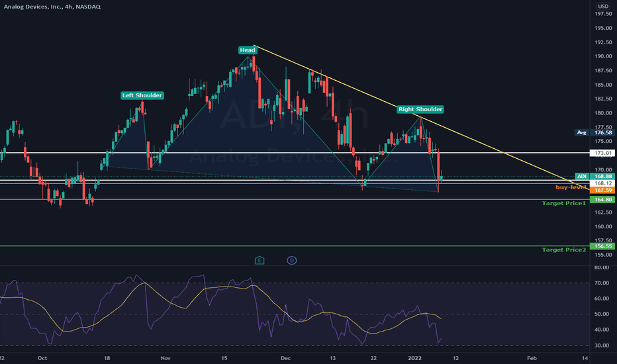
Task: Click the Avg 176.58 price label
Action: 594,132
